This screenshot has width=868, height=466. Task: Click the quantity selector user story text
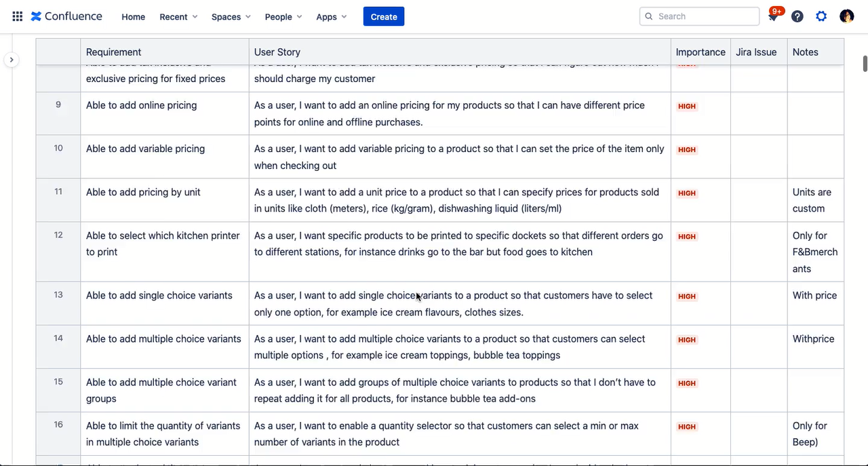point(446,433)
